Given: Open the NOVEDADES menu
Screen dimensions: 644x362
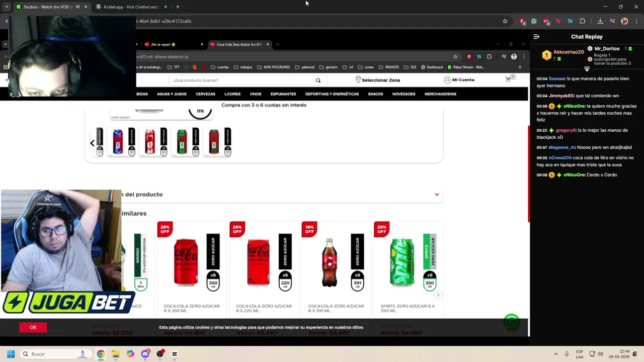Looking at the screenshot, I should click(x=404, y=94).
